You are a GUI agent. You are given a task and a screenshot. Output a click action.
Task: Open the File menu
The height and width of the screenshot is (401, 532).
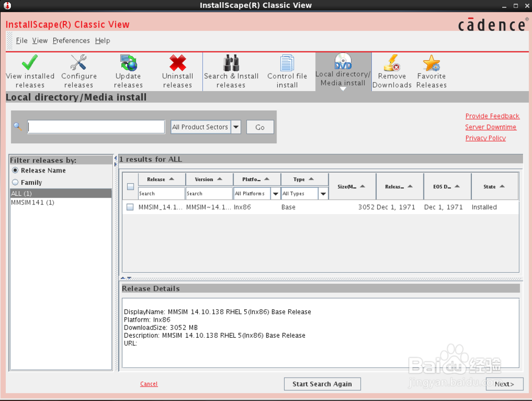tap(21, 41)
